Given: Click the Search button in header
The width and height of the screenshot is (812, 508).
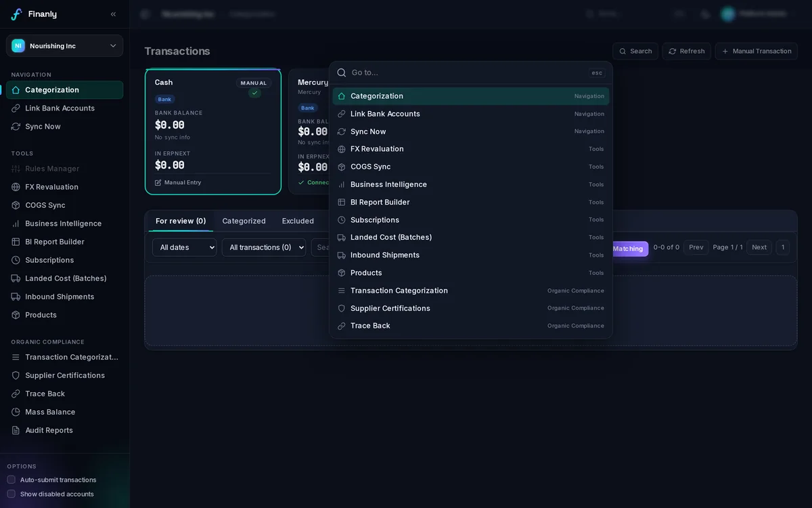Looking at the screenshot, I should (x=635, y=51).
